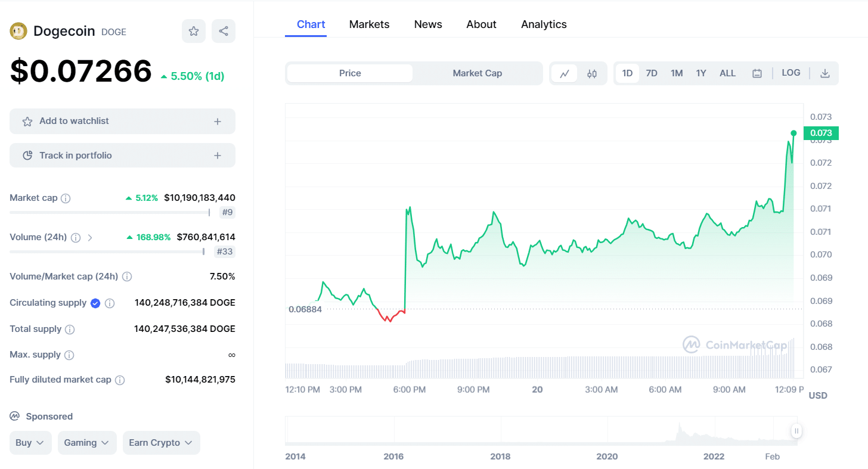Click the pie chart icon in Track in portfolio
This screenshot has width=868, height=469.
pyautogui.click(x=27, y=156)
